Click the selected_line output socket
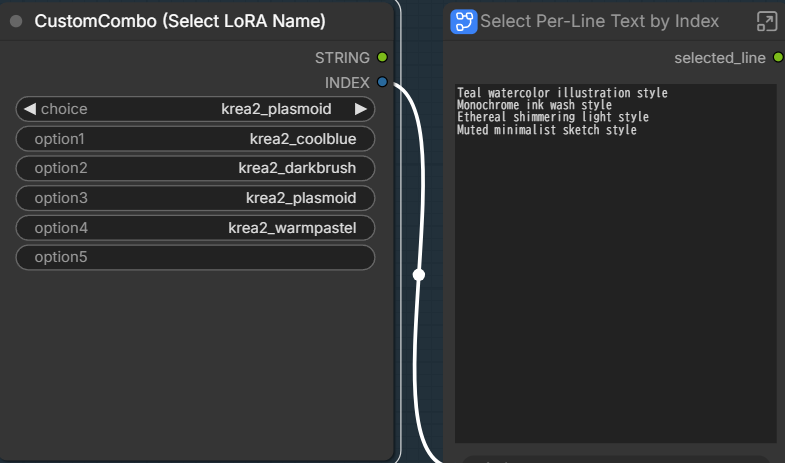The image size is (785, 463). pos(778,57)
